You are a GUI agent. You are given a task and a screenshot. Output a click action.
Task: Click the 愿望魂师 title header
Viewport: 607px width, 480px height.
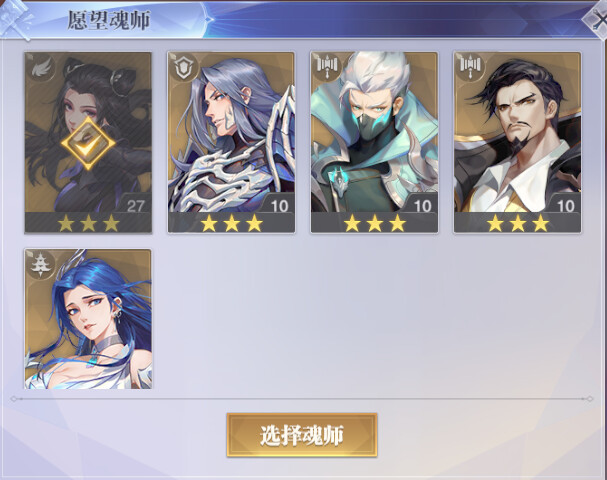pos(109,21)
